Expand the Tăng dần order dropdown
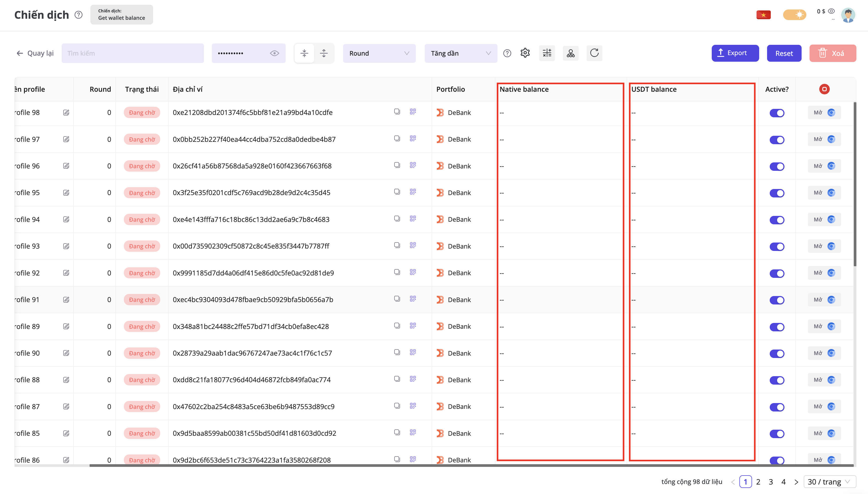Image resolution: width=868 pixels, height=494 pixels. click(460, 53)
